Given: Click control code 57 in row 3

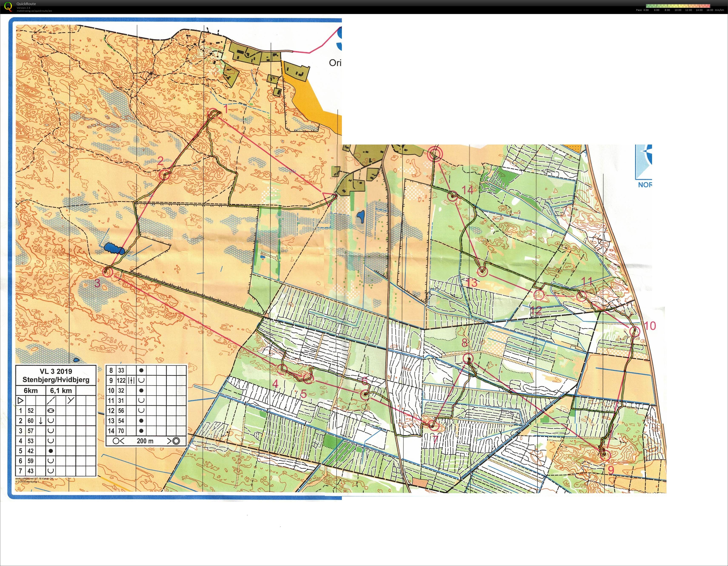Looking at the screenshot, I should 30,431.
